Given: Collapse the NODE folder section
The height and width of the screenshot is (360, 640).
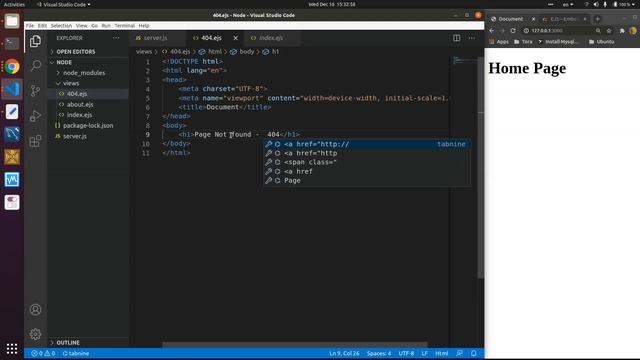Looking at the screenshot, I should (64, 62).
